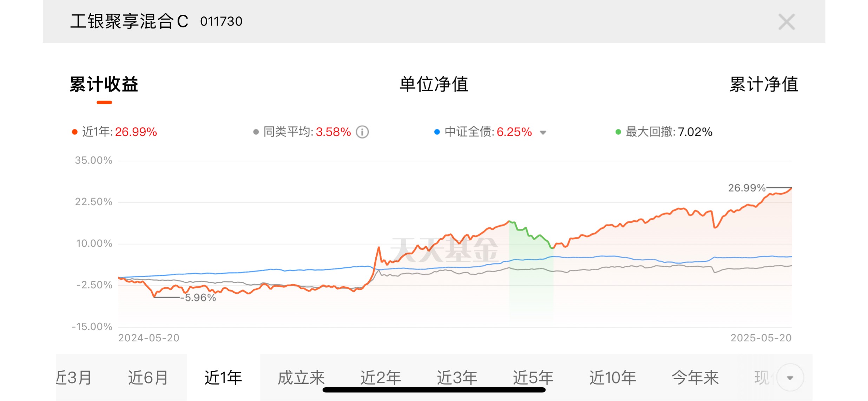868x401 pixels.
Task: Expand the 中证全债 benchmark dropdown arrow
Action: [543, 133]
